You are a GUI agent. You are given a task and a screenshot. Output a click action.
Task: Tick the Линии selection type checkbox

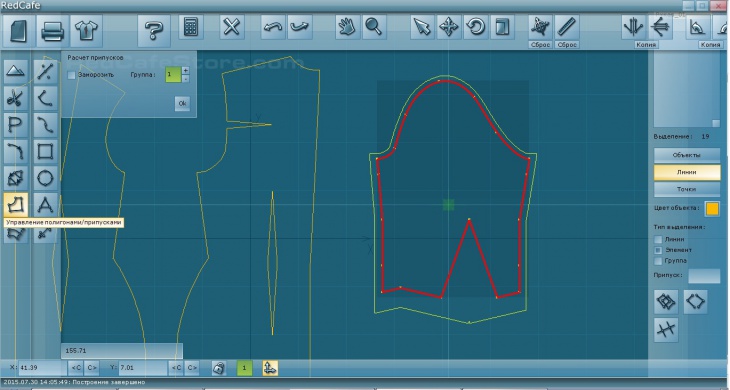[658, 239]
